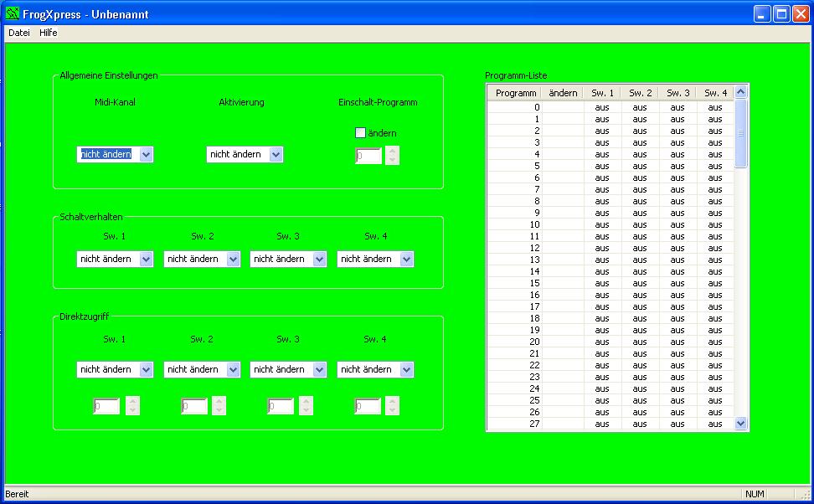The width and height of the screenshot is (814, 504).
Task: Open the Datei menu
Action: coord(19,33)
